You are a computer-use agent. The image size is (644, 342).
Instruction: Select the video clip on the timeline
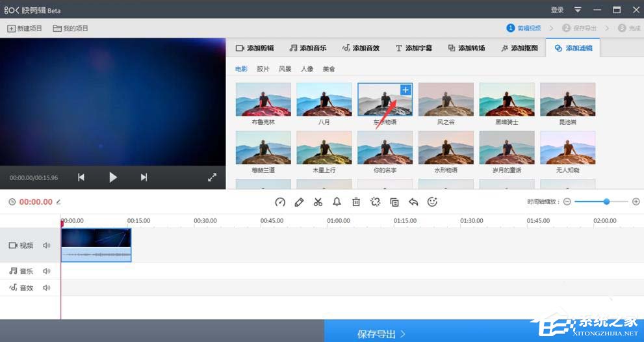coord(96,245)
